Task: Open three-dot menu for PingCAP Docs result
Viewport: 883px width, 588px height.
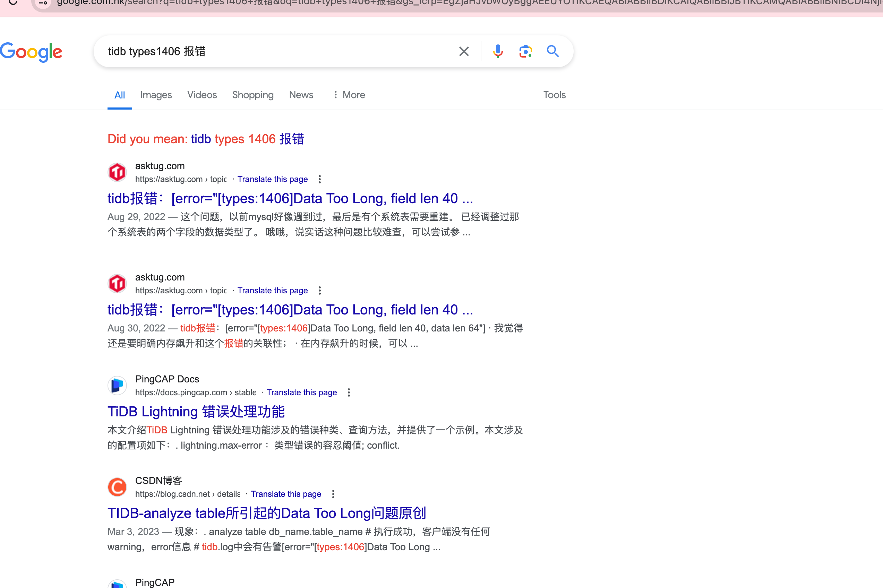Action: pos(349,392)
